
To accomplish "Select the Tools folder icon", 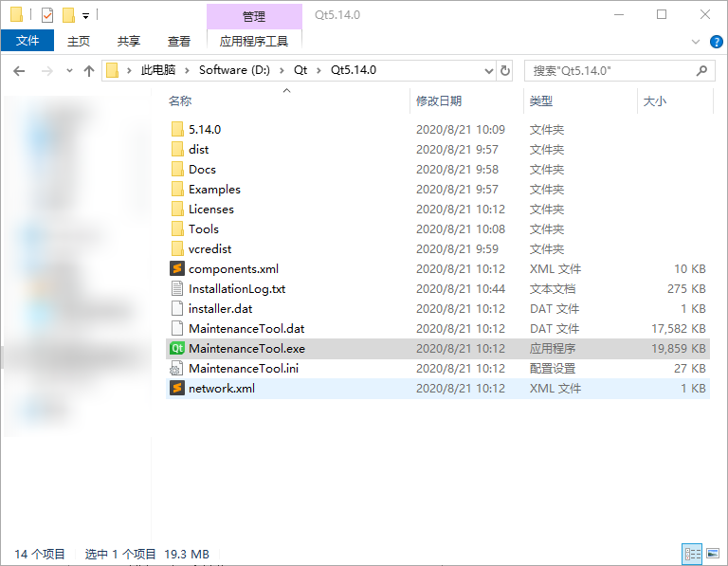I will 177,228.
